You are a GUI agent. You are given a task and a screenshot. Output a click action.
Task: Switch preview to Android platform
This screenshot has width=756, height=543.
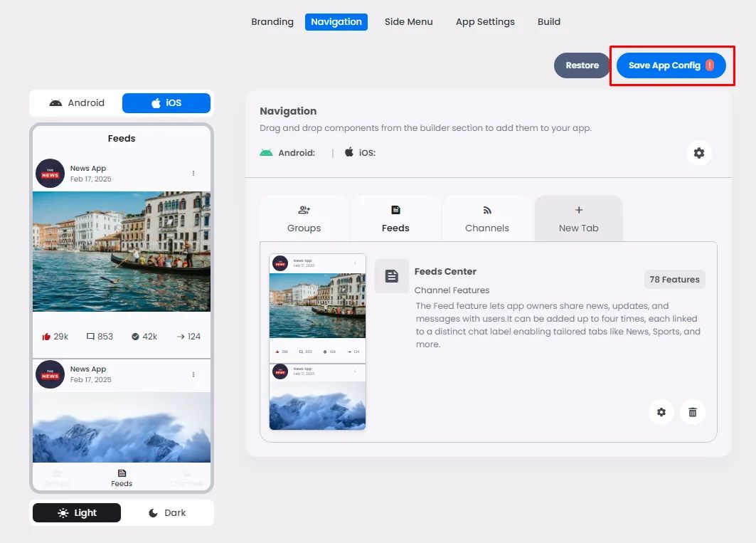(77, 102)
